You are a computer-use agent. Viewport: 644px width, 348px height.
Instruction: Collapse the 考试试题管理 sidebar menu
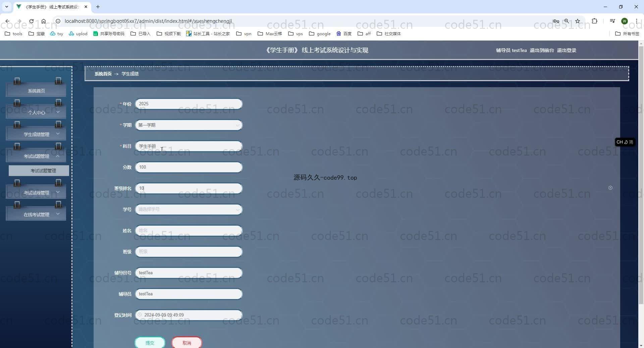[x=36, y=156]
